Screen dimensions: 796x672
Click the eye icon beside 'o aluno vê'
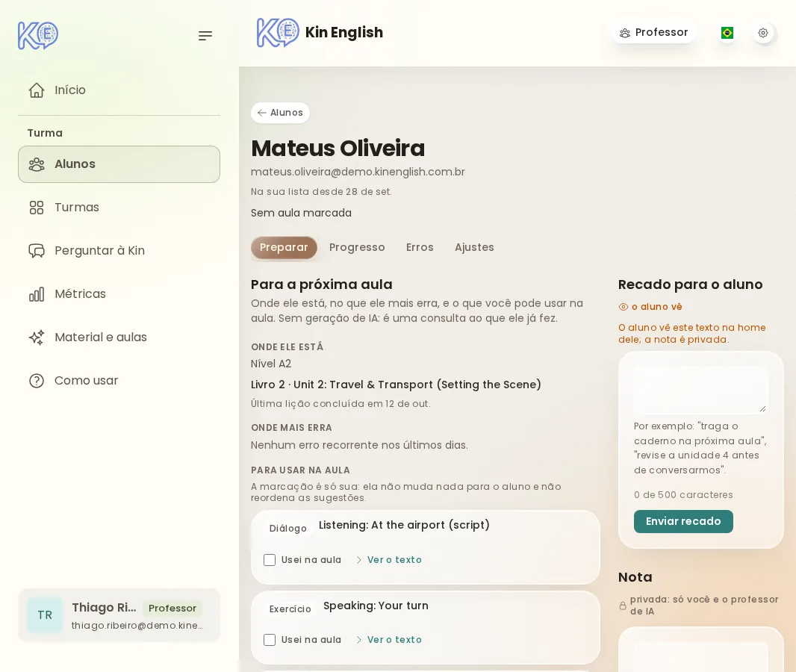[x=624, y=307]
